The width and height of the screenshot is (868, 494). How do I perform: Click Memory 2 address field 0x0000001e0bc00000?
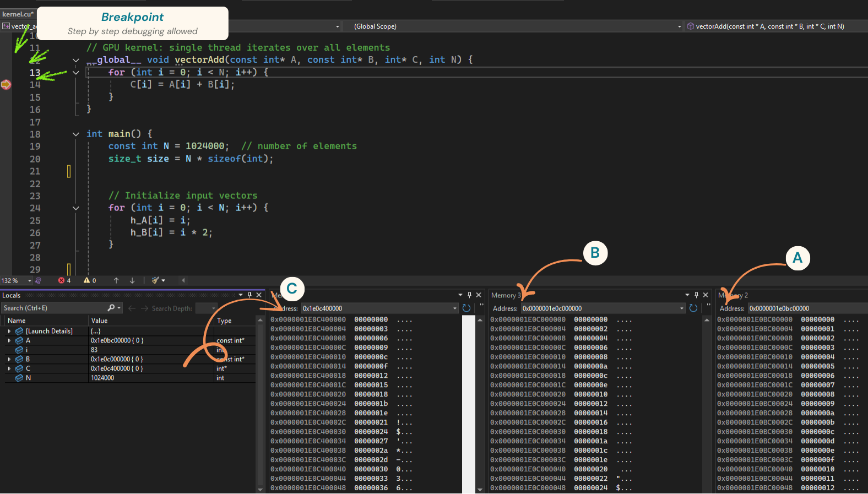pos(807,308)
